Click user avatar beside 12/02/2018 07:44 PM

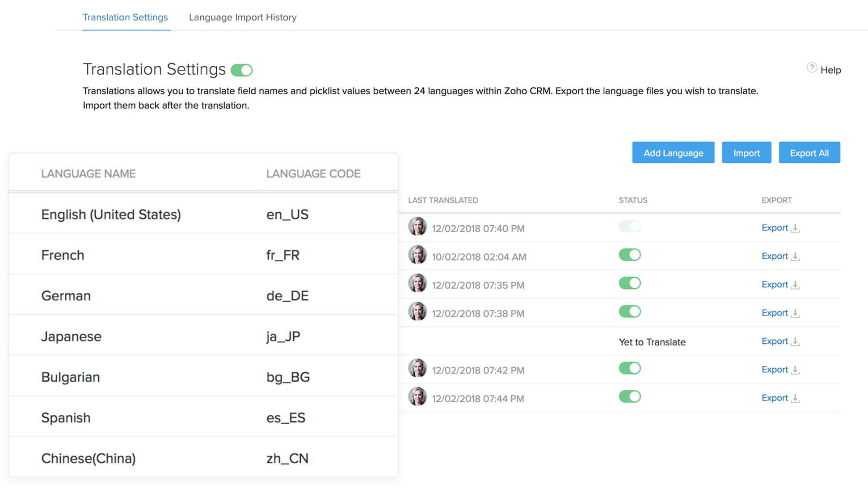[417, 396]
